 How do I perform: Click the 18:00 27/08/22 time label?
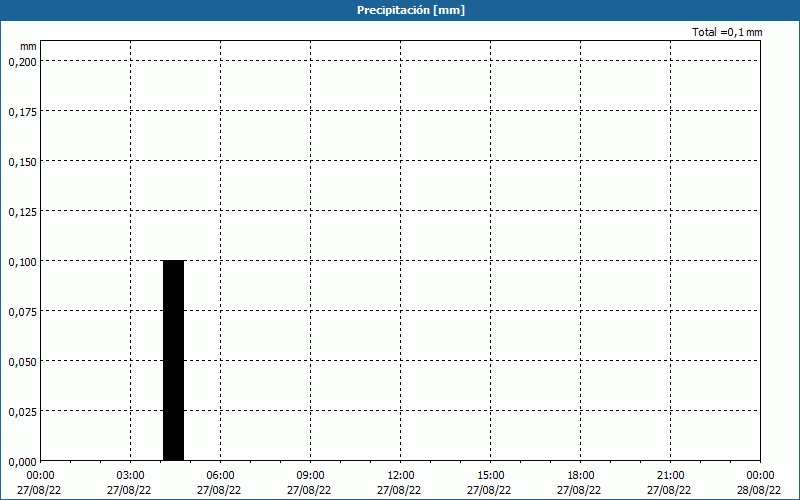[579, 483]
